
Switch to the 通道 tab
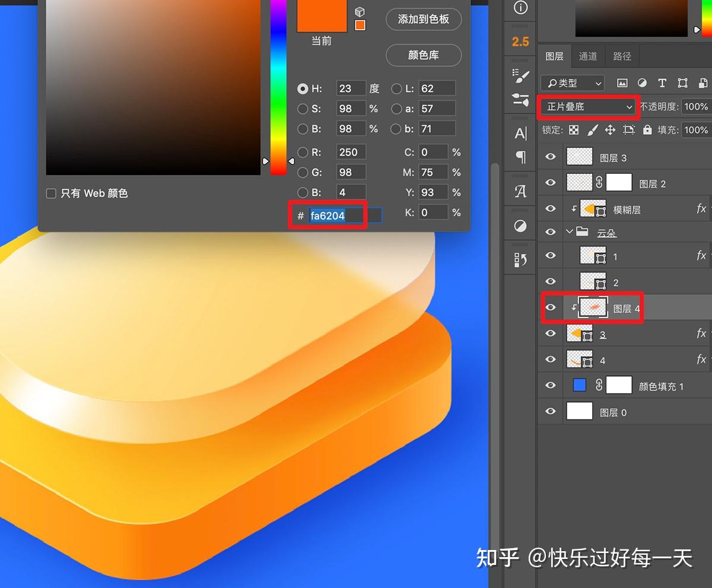[x=587, y=56]
